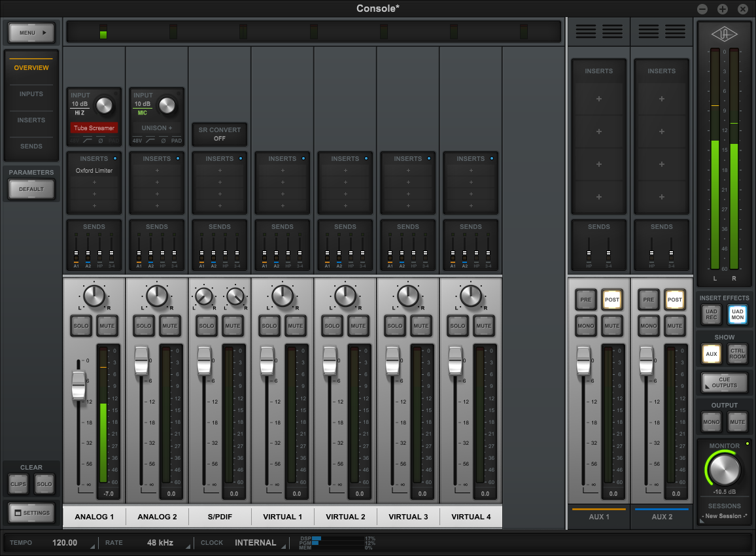Open the CLOCK INTERNAL dropdown
Image resolution: width=756 pixels, height=556 pixels.
(256, 543)
